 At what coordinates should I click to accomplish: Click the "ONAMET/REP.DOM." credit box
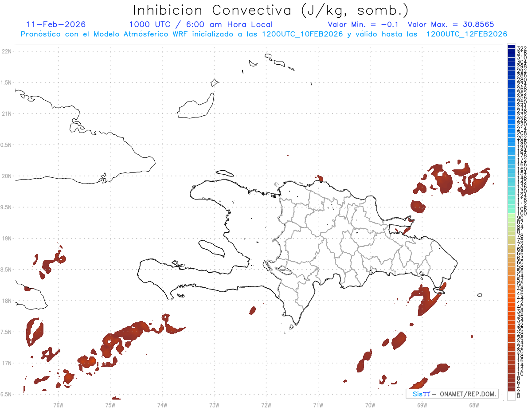[452, 394]
